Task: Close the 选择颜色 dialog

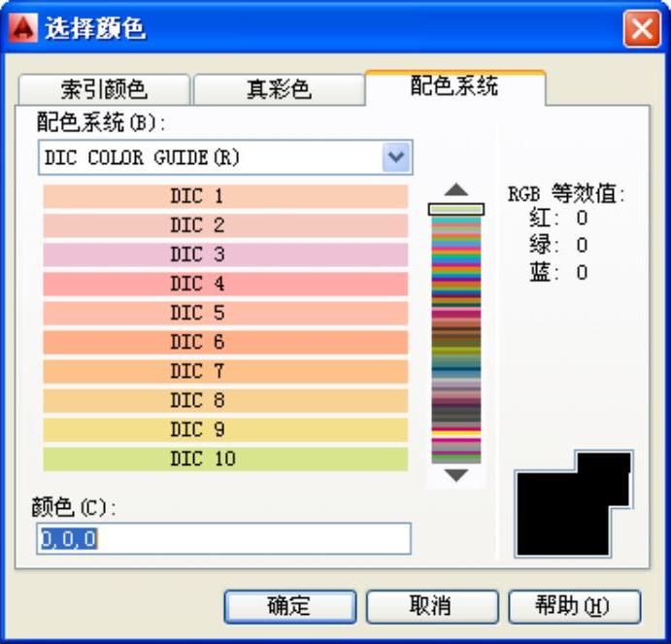Action: click(642, 29)
